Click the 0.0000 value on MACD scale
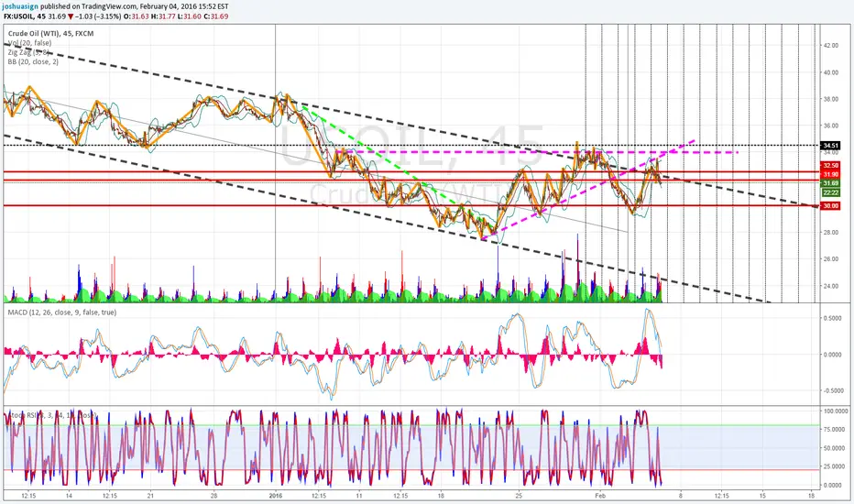 832,354
